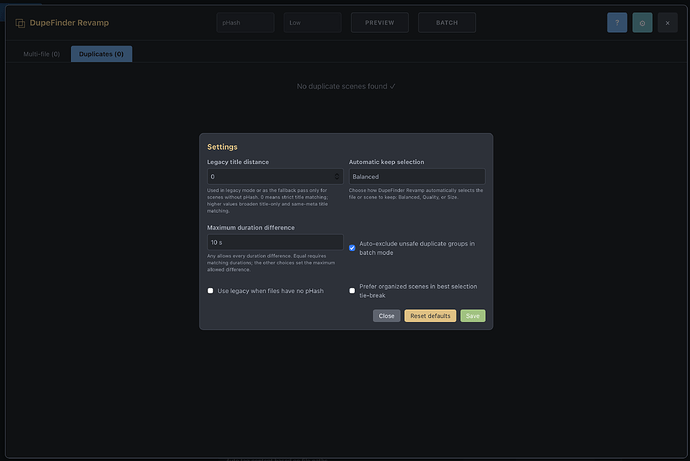Click the 'No duplicate scenes found' message
This screenshot has height=461, width=690.
(x=346, y=86)
